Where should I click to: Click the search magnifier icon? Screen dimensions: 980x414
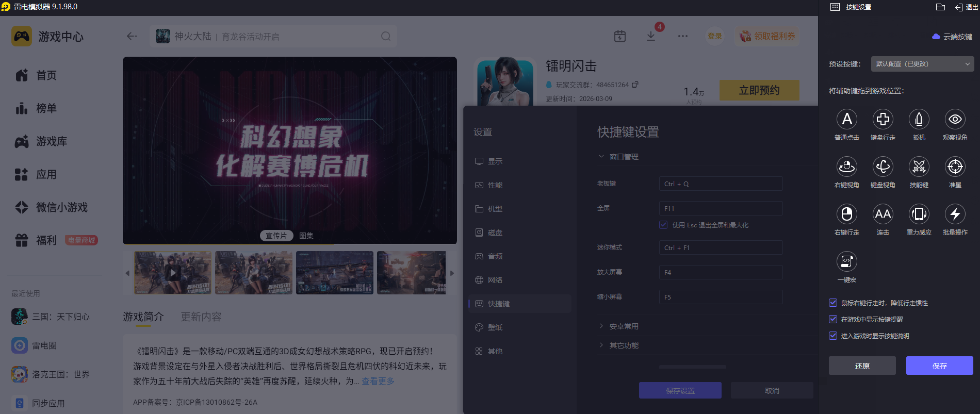coord(386,36)
